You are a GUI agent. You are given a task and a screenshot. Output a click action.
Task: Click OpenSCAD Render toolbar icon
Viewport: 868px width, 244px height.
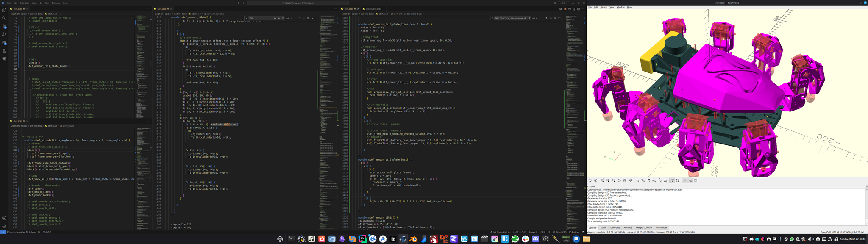click(595, 180)
